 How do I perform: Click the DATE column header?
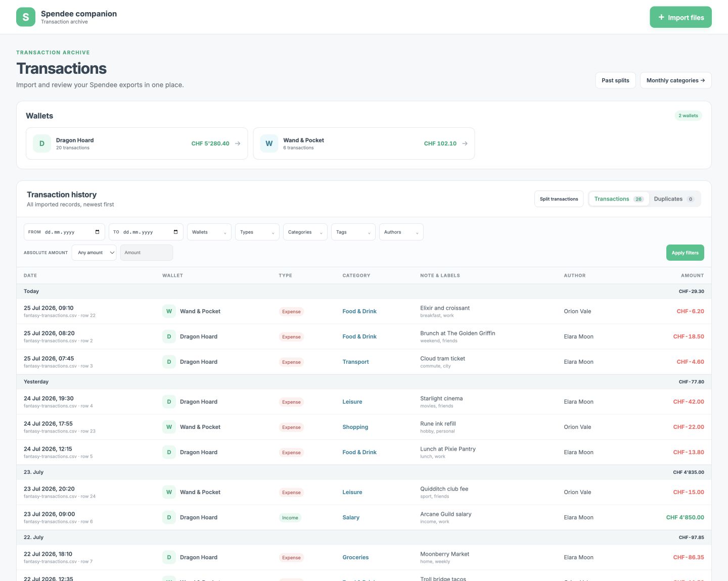click(x=30, y=275)
